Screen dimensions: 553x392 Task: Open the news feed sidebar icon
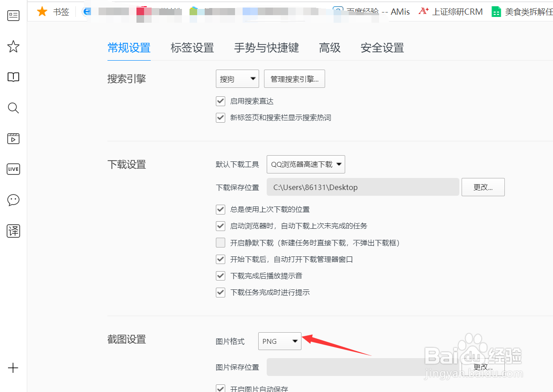[x=13, y=15]
